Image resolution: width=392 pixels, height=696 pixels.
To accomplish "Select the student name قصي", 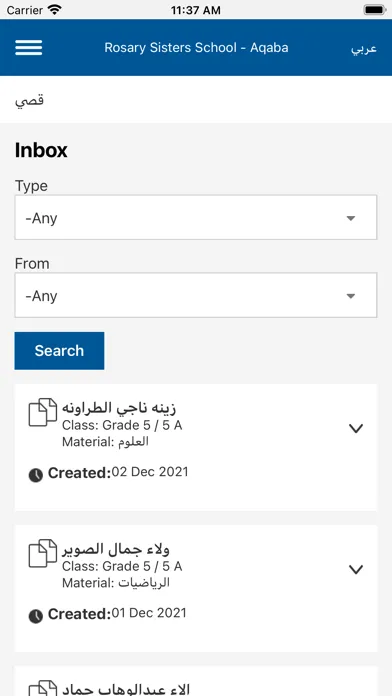I will [29, 100].
